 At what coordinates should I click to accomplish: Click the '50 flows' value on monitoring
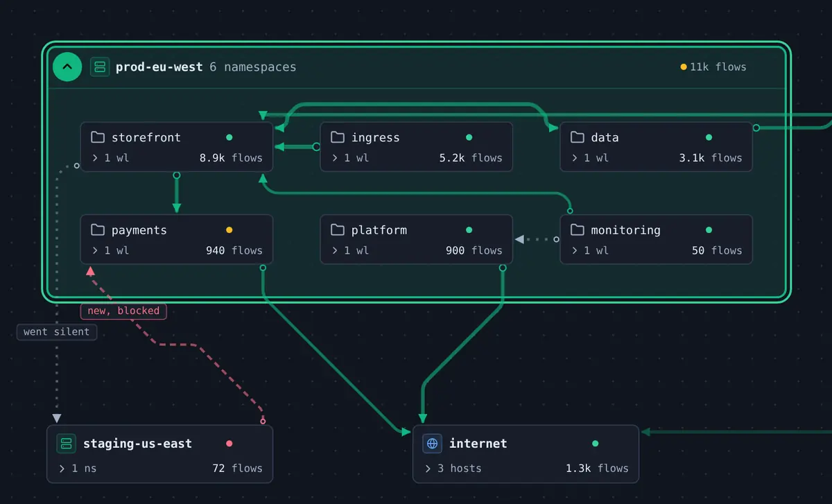(x=717, y=250)
